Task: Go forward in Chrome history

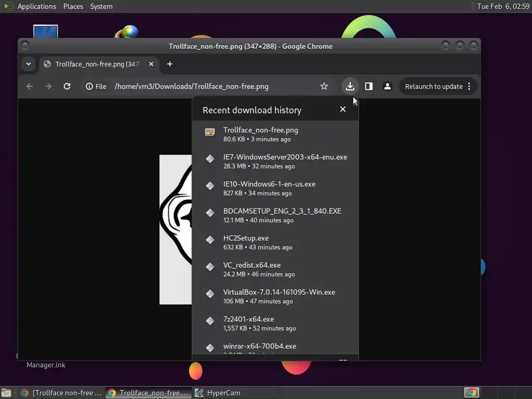Action: click(x=48, y=87)
